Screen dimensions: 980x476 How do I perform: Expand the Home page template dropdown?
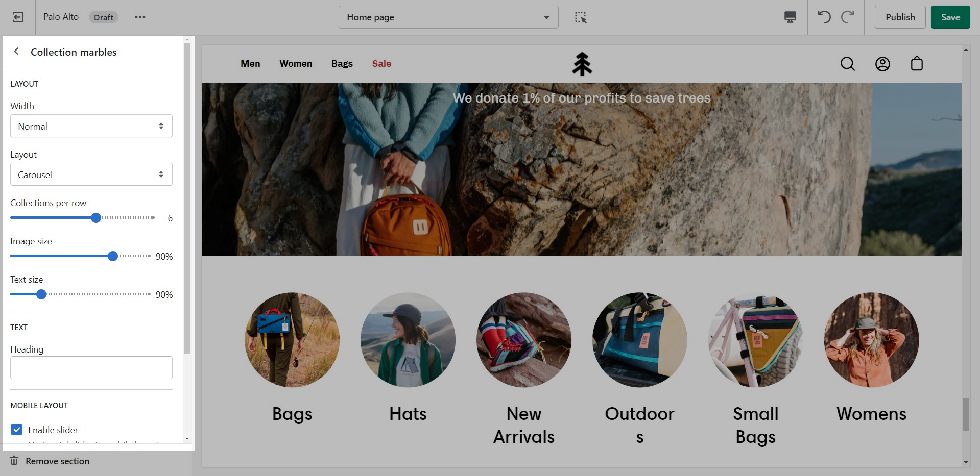(448, 17)
